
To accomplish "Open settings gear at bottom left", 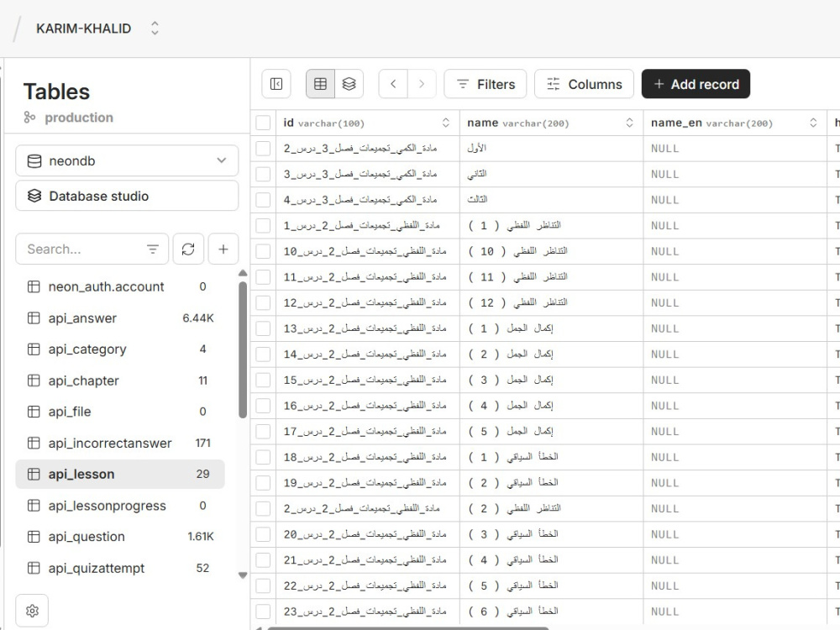I will [32, 611].
